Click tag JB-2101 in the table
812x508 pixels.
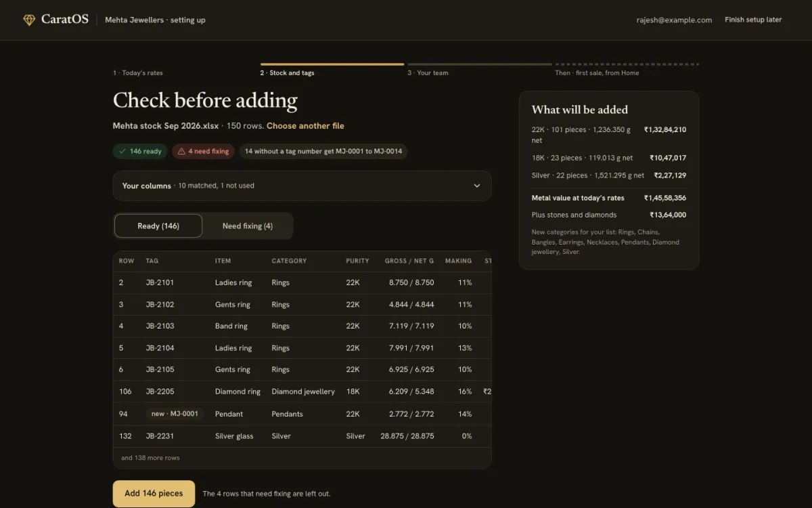(160, 282)
